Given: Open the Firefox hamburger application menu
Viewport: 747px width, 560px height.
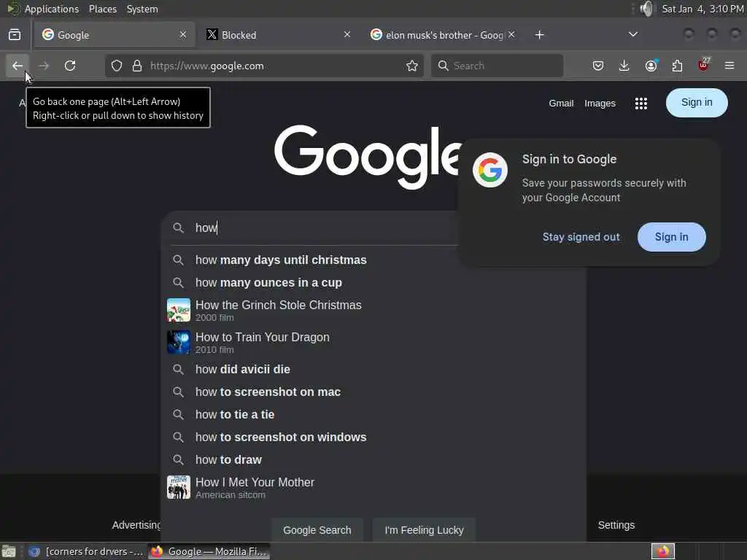Looking at the screenshot, I should pos(729,66).
